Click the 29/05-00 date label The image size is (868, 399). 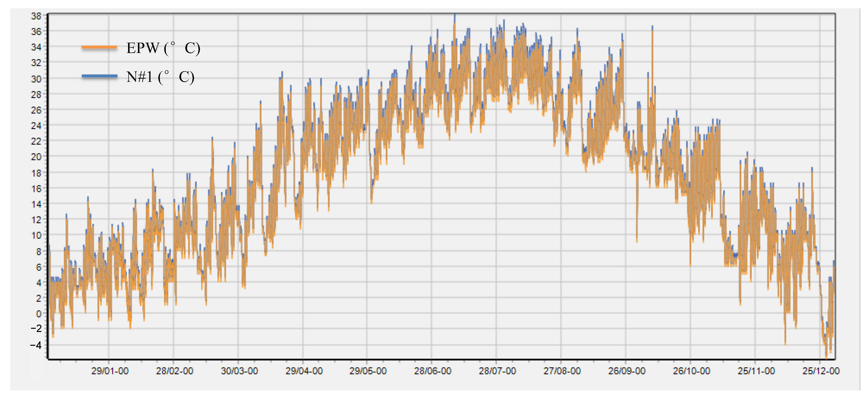click(x=368, y=371)
